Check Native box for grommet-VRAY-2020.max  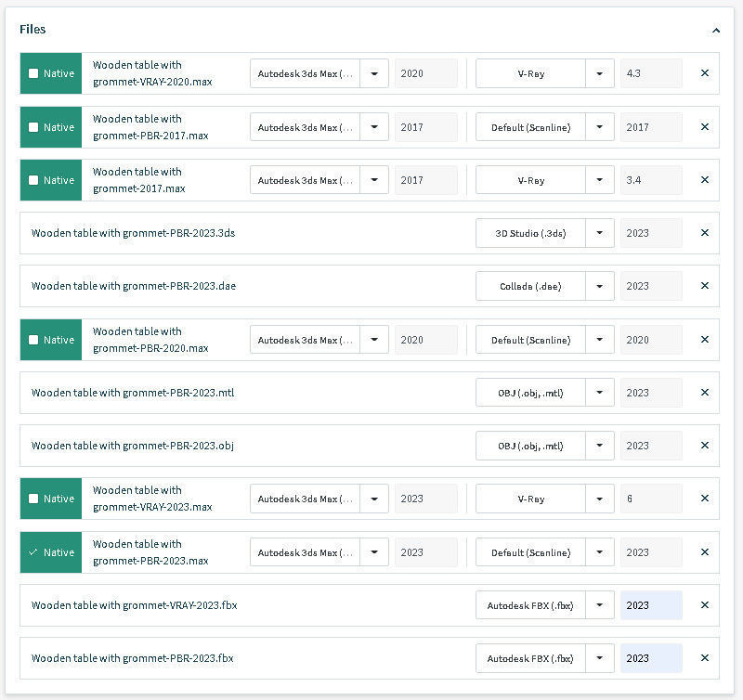pyautogui.click(x=33, y=73)
